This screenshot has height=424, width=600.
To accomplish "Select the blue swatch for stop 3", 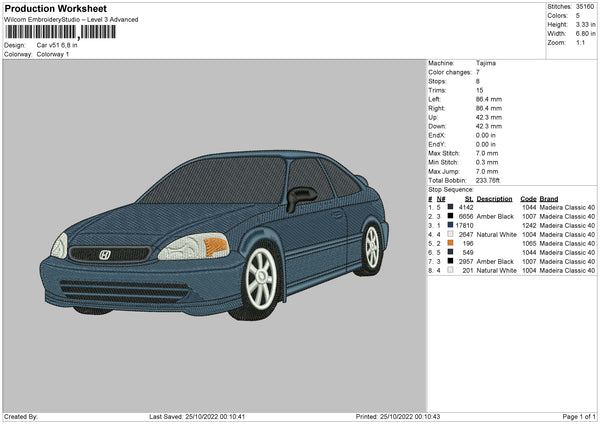I will (452, 225).
